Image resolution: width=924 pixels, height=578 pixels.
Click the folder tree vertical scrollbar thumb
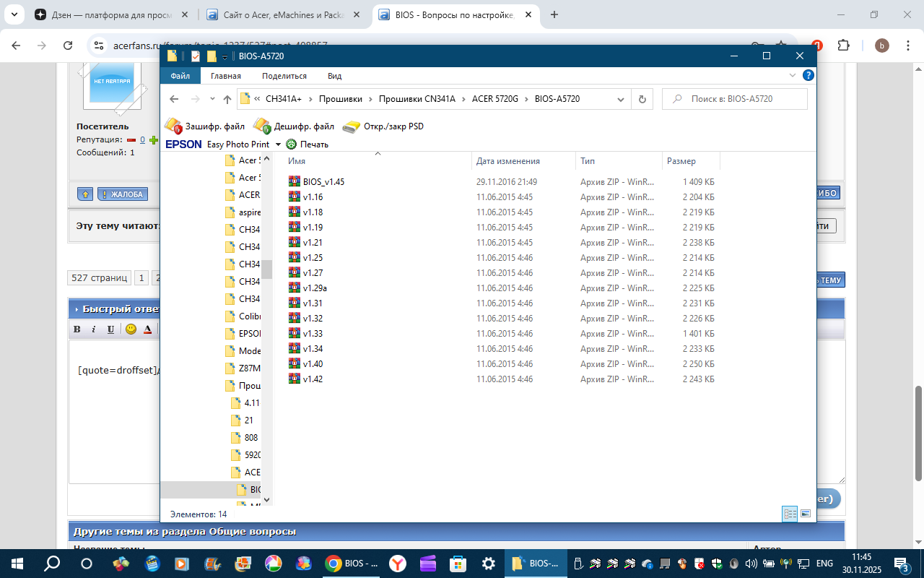(266, 269)
